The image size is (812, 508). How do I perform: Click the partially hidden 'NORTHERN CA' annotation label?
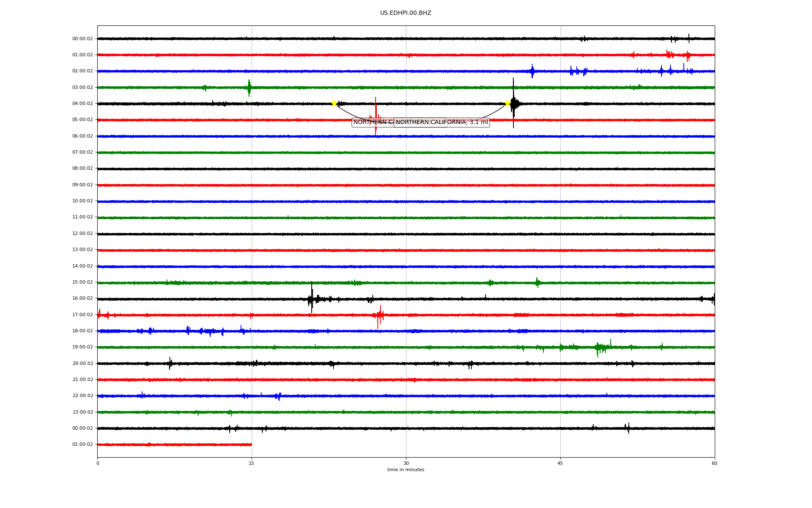373,122
